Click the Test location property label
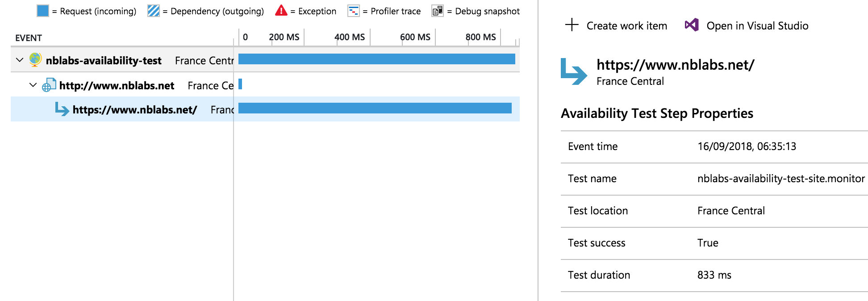The image size is (868, 301). tap(598, 211)
